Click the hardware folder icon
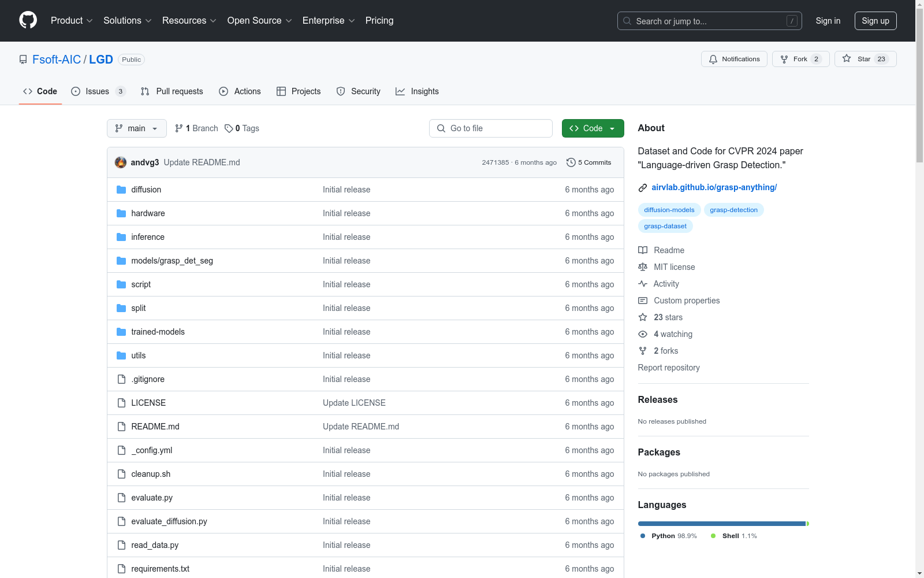This screenshot has height=578, width=924. coord(121,213)
